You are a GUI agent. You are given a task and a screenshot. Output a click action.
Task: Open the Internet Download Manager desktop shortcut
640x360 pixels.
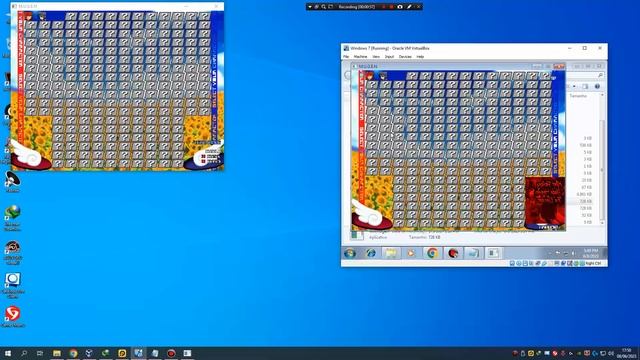click(x=13, y=217)
